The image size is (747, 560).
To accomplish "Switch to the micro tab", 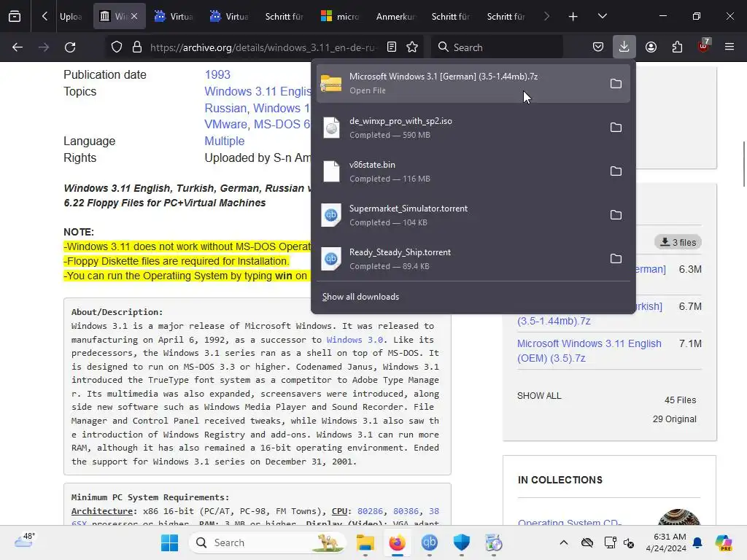I will tap(340, 17).
